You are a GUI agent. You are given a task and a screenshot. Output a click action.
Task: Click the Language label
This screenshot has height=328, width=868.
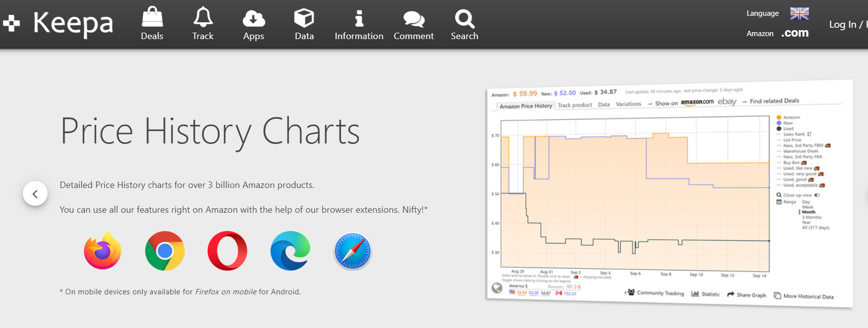762,13
